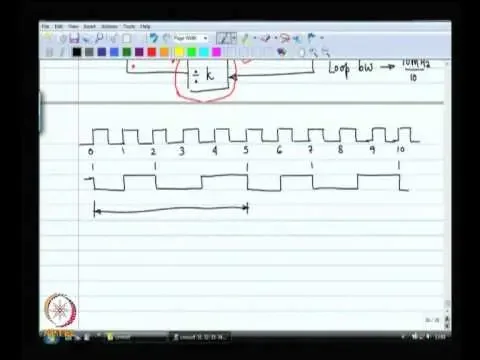Open the File menu
480x360 pixels.
46,26
